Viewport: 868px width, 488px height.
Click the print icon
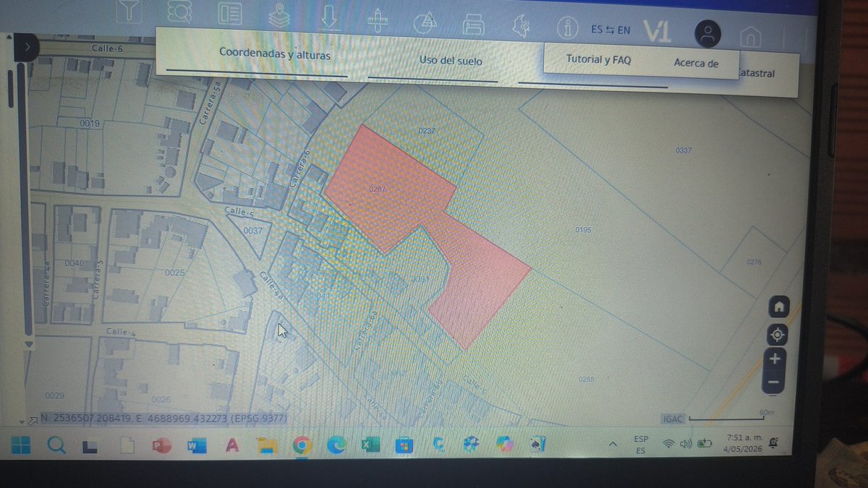pos(473,25)
